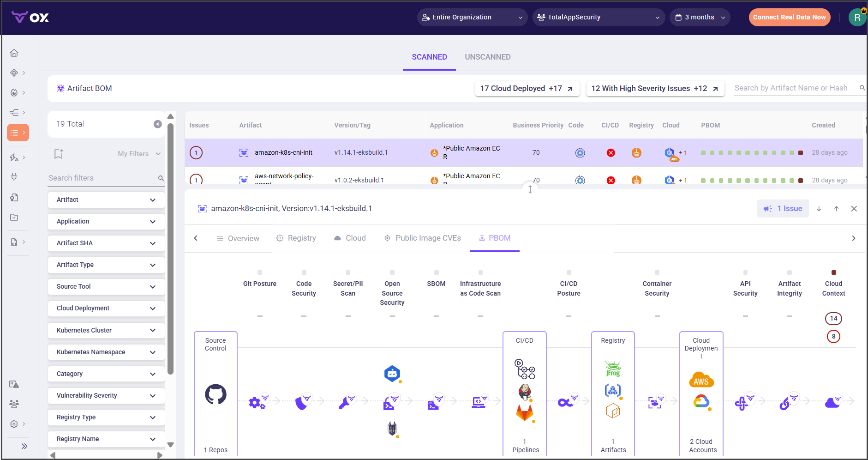Screen dimensions: 868x460
Task: Click the save filter bookmark icon
Action: [x=59, y=154]
